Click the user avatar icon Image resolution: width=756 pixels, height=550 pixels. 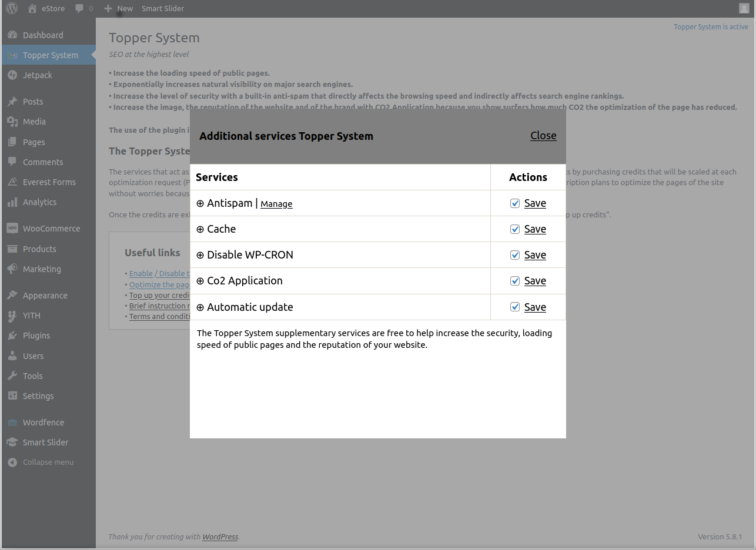[x=744, y=8]
